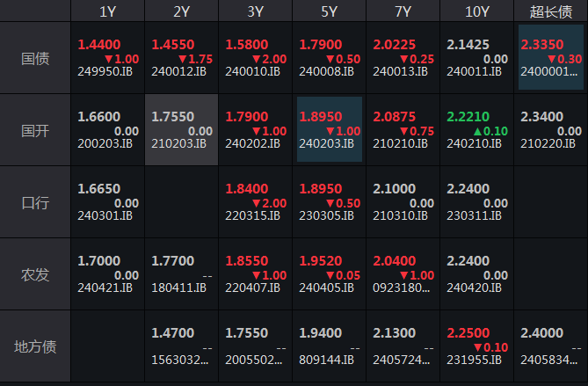Click the 农发 row label
The image size is (588, 386).
coord(35,274)
